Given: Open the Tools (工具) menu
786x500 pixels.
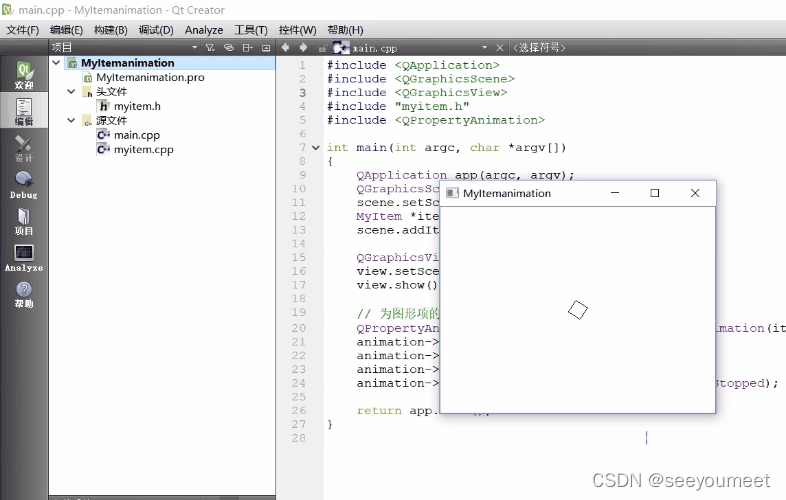Looking at the screenshot, I should click(251, 30).
